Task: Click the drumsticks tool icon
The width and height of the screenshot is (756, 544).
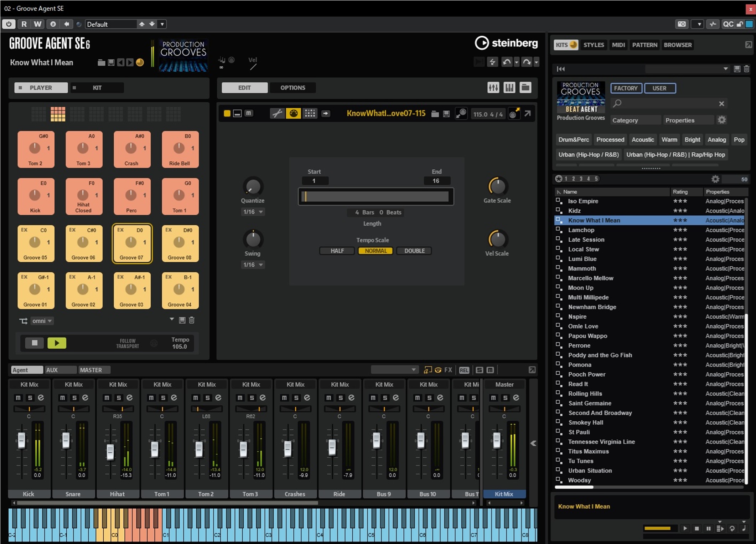Action: tap(277, 113)
